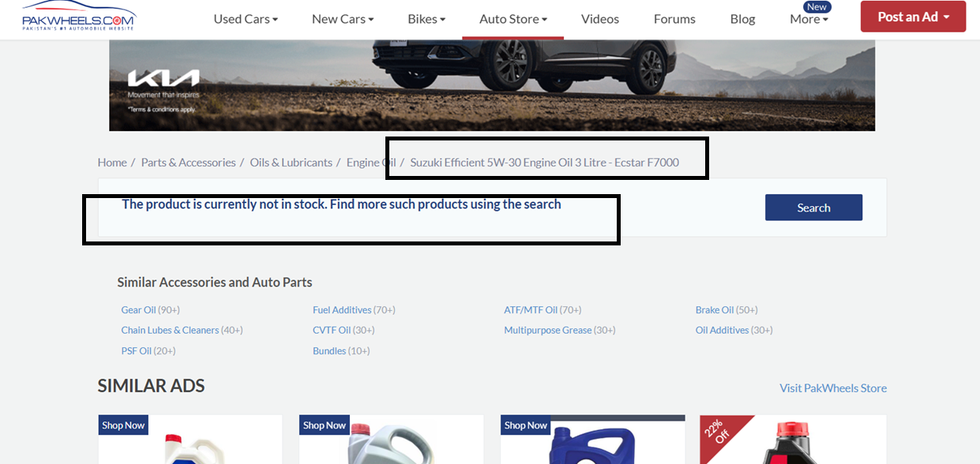980x464 pixels.
Task: Open Parts & Accessories breadcrumb
Action: point(188,163)
